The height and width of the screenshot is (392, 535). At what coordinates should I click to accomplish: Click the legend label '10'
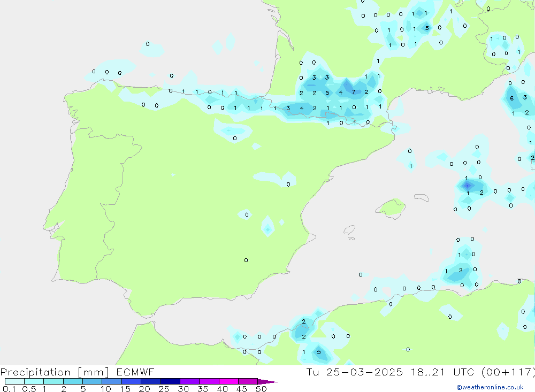(x=106, y=389)
